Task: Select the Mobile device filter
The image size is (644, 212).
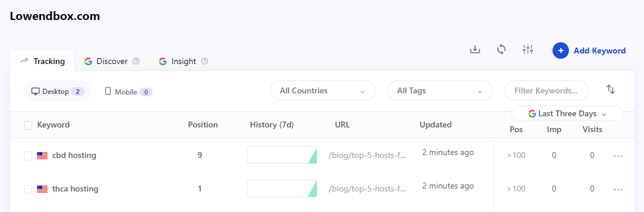Action: point(128,92)
